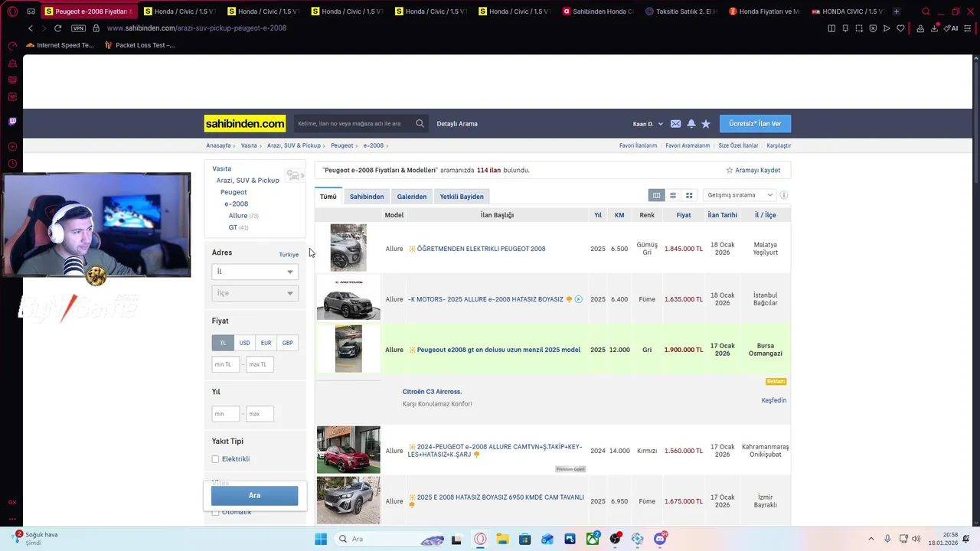Screen dimensions: 980x551
Task: Click the Ara search button
Action: tap(254, 496)
